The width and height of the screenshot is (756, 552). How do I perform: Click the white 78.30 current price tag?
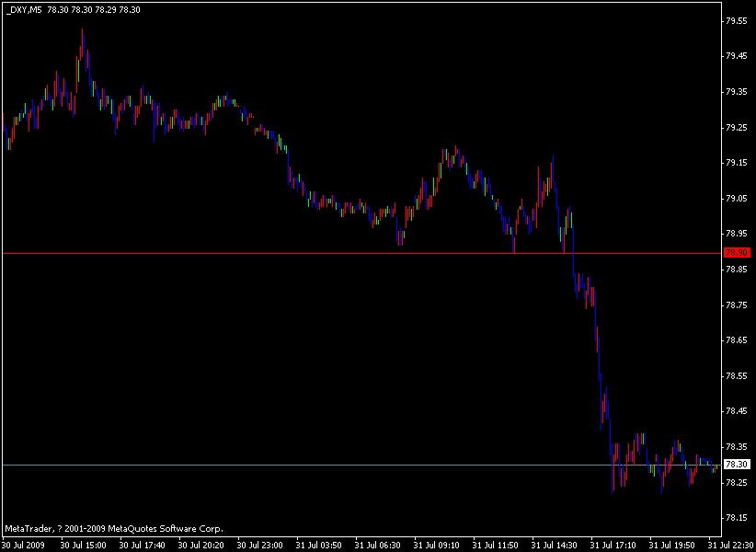tap(738, 466)
